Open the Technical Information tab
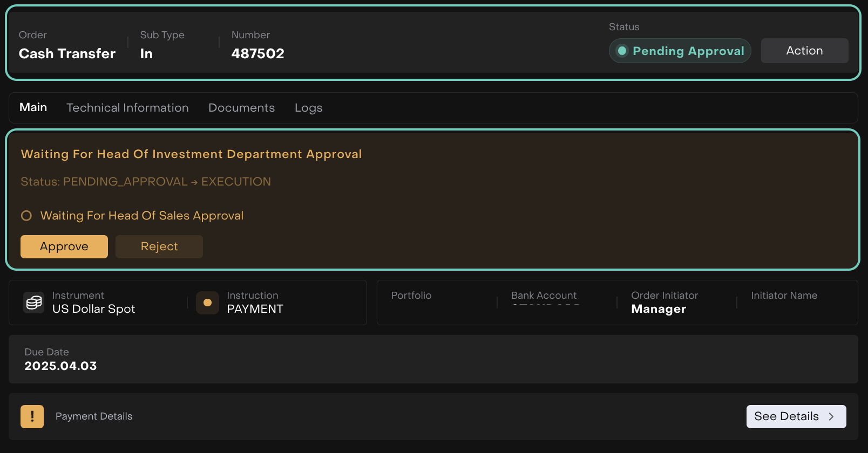The height and width of the screenshot is (453, 868). 127,108
